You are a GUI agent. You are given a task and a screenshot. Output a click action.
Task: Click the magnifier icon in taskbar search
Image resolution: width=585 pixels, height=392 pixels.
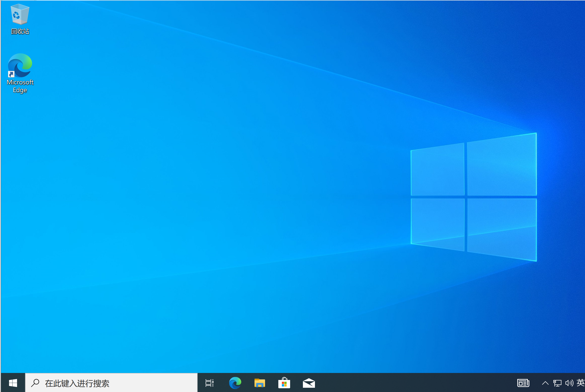(35, 383)
